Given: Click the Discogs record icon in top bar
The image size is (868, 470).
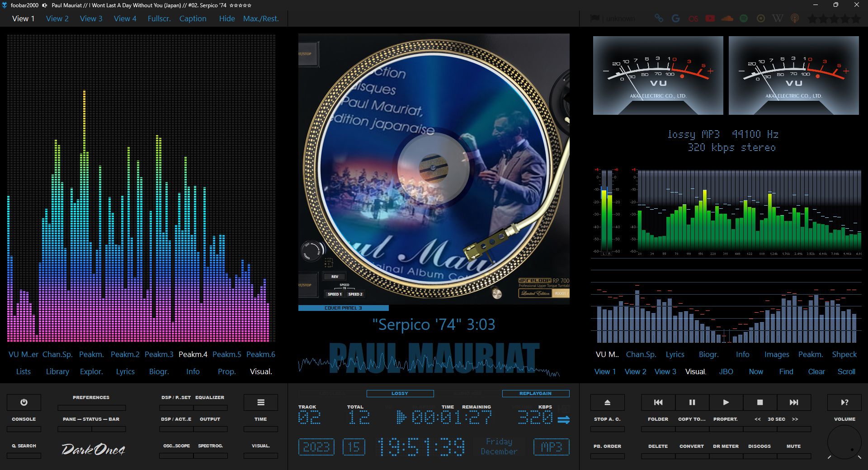Looking at the screenshot, I should click(x=761, y=19).
